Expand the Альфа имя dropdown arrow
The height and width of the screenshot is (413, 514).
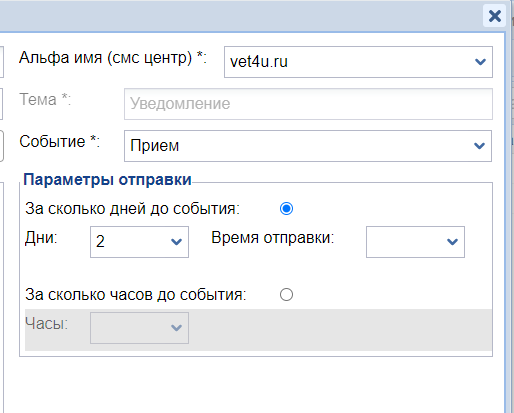tap(480, 62)
